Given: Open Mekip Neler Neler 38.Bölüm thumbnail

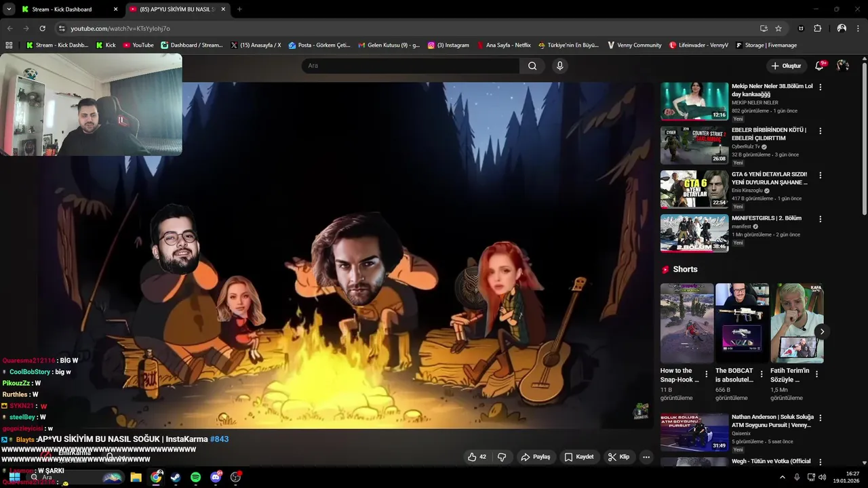Looking at the screenshot, I should (x=694, y=102).
